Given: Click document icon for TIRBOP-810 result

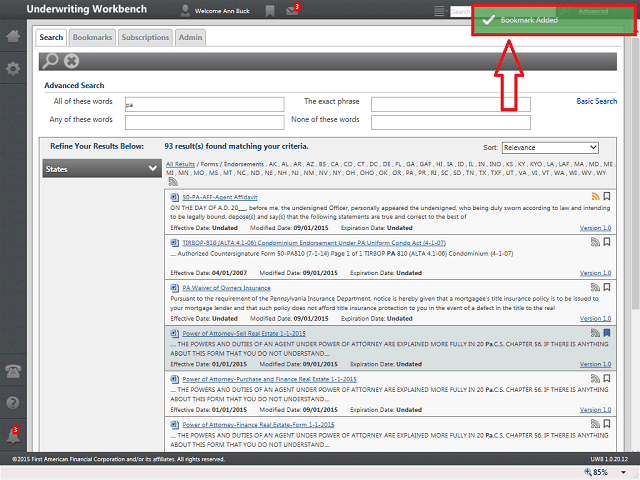Looking at the screenshot, I should (x=174, y=243).
